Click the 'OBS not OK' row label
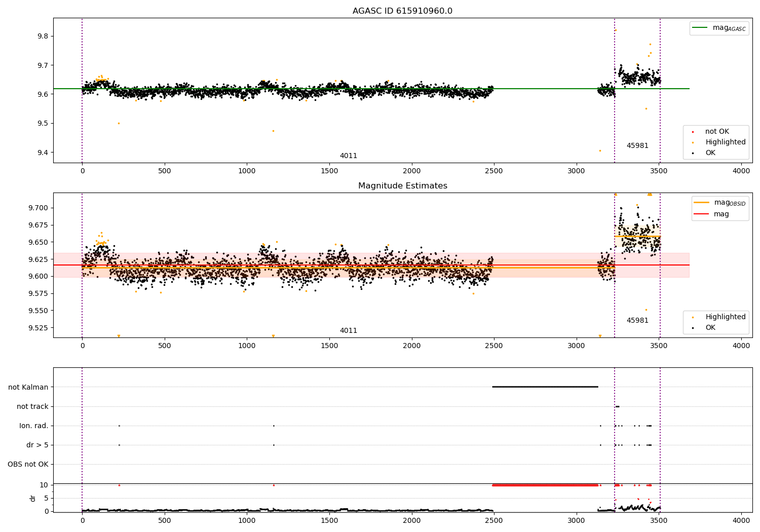This screenshot has width=760, height=532. point(28,465)
